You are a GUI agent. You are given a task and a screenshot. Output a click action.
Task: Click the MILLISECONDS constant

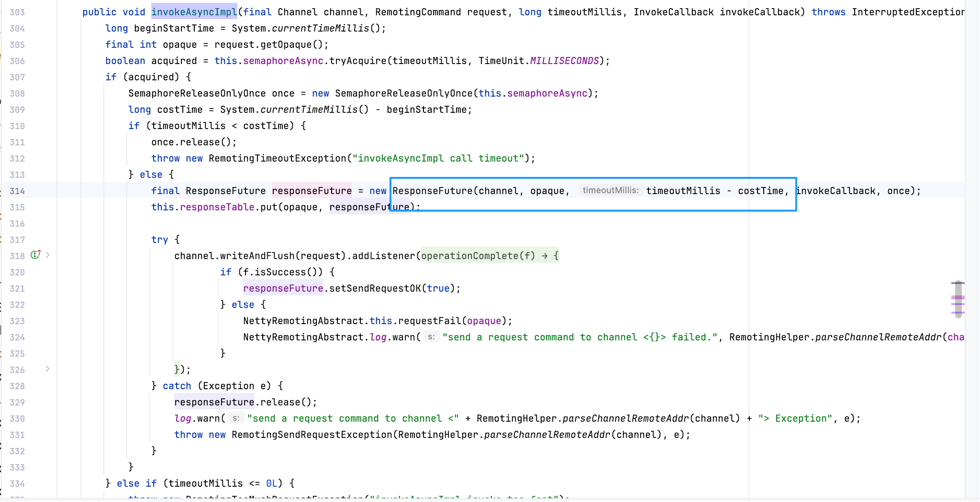(565, 61)
